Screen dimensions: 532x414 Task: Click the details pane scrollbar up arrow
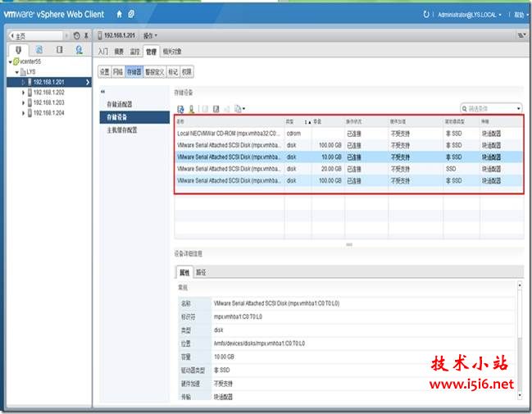pyautogui.click(x=520, y=286)
